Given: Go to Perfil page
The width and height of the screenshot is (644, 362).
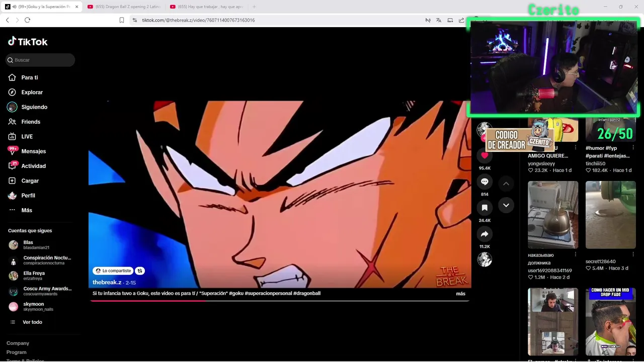Looking at the screenshot, I should (x=28, y=196).
